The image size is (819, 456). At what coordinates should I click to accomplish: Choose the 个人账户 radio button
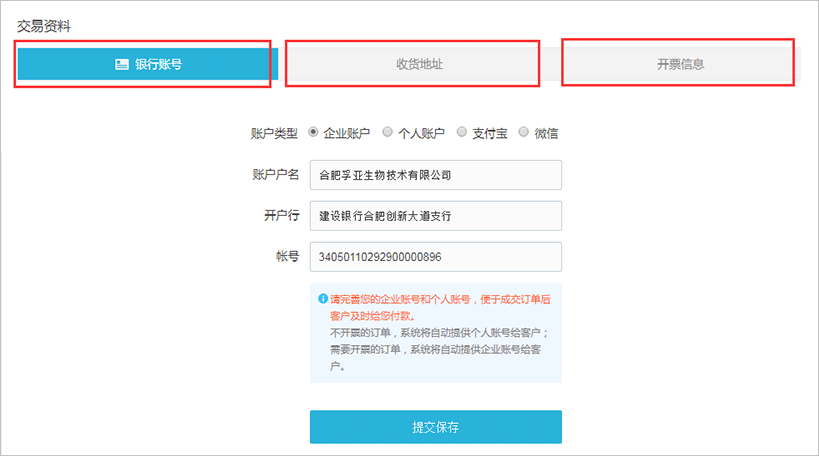tap(387, 132)
